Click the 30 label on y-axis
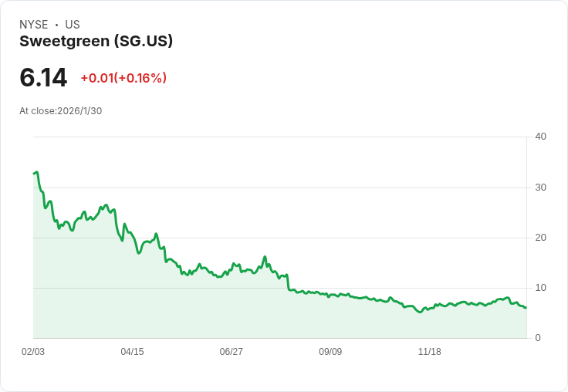 point(540,188)
